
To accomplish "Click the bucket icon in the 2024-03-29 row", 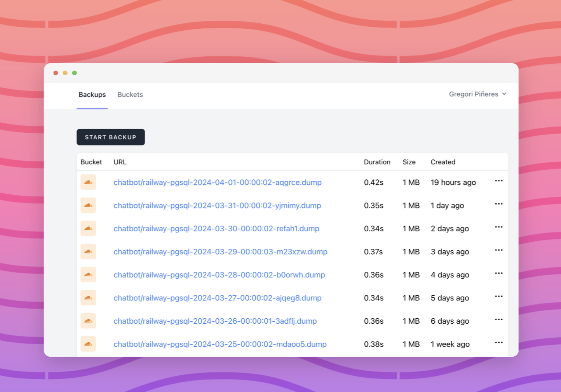I will click(x=88, y=252).
